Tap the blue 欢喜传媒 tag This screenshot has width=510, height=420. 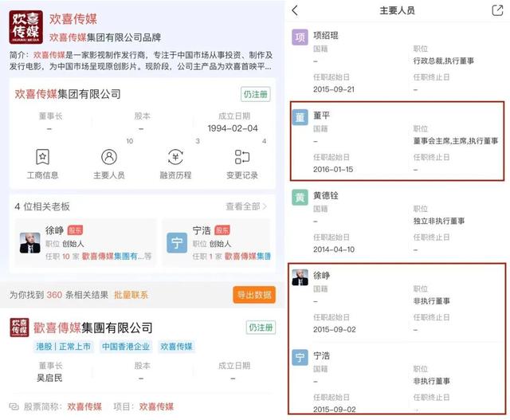[x=176, y=347]
